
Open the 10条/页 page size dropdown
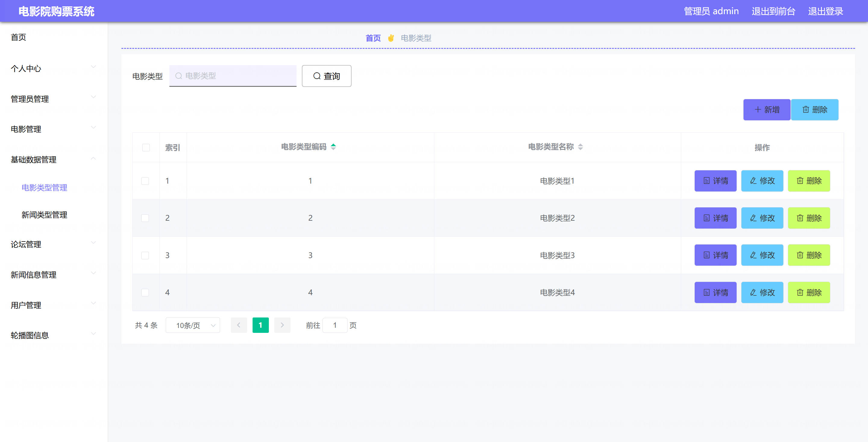[x=193, y=325]
